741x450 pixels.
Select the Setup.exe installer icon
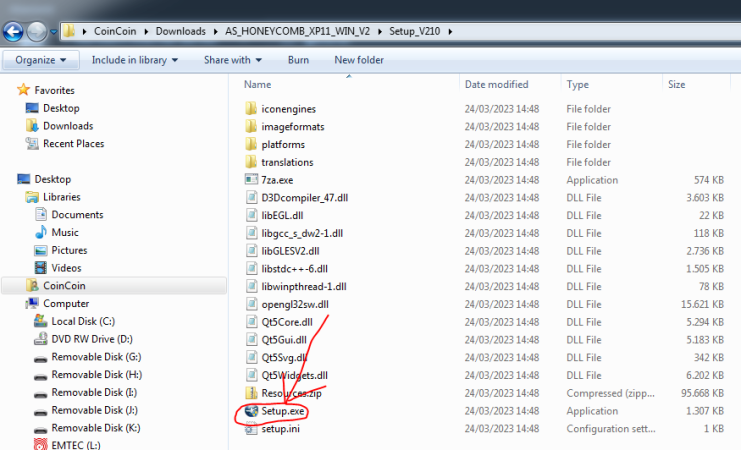[x=251, y=411]
